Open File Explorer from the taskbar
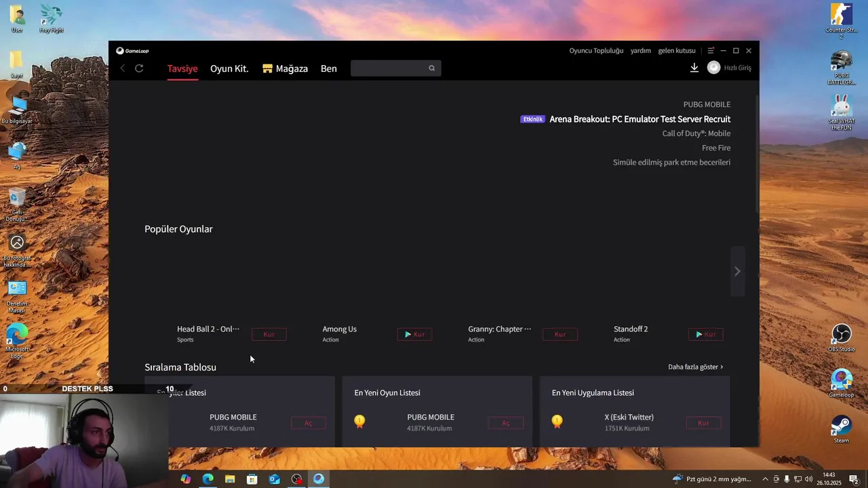The image size is (868, 488). pos(230,479)
